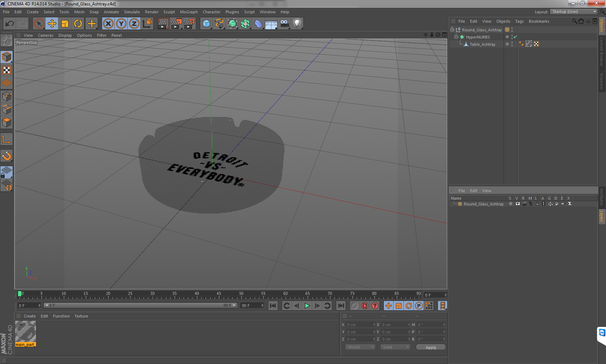The width and height of the screenshot is (606, 364).
Task: Switch the coordinate system icon
Action: pos(147,24)
